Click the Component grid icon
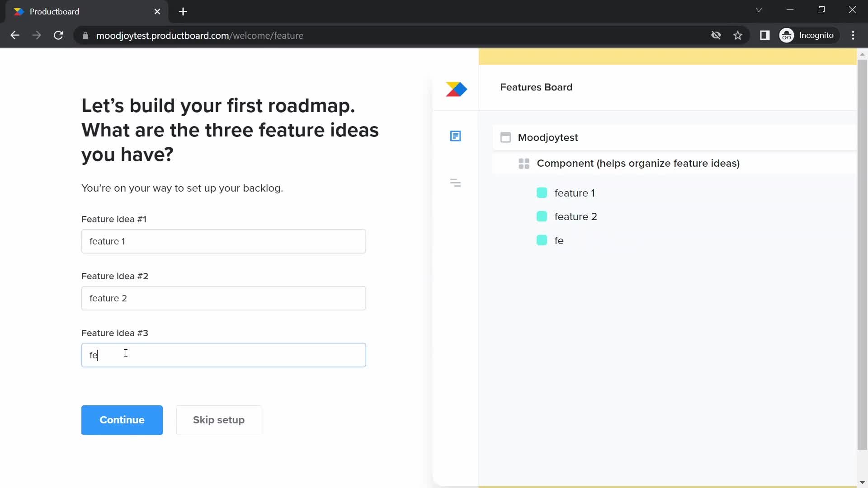Screen dimensions: 868x488 pos(524,164)
